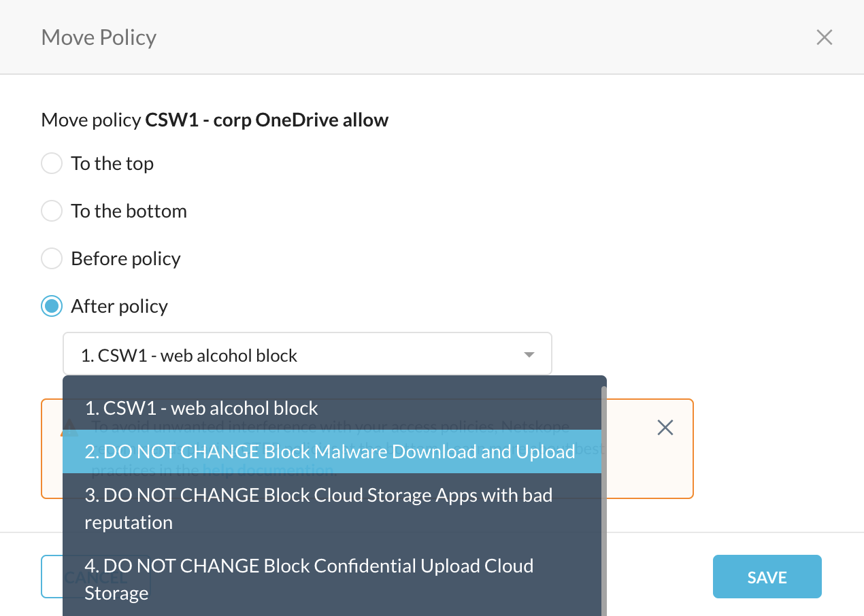
Task: Close the Move Policy dialog
Action: click(824, 37)
